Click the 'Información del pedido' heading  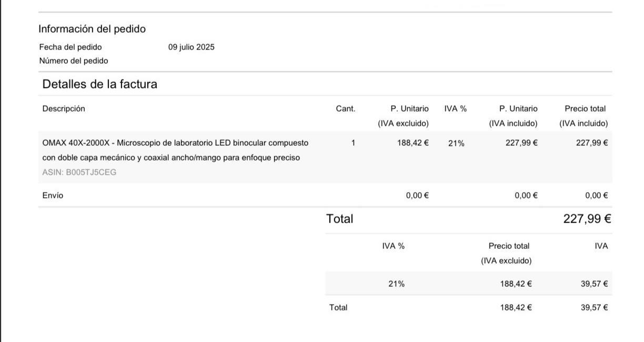coord(92,29)
